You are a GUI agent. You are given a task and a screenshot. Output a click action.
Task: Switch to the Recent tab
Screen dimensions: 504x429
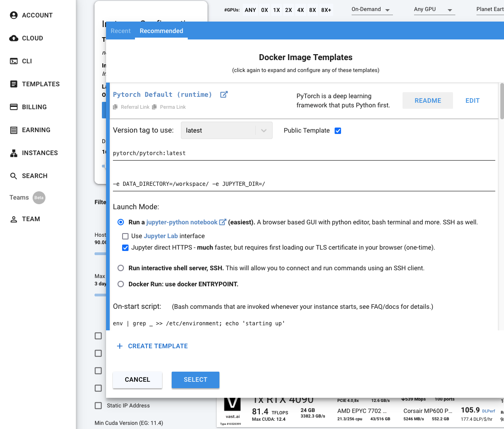pos(121,31)
